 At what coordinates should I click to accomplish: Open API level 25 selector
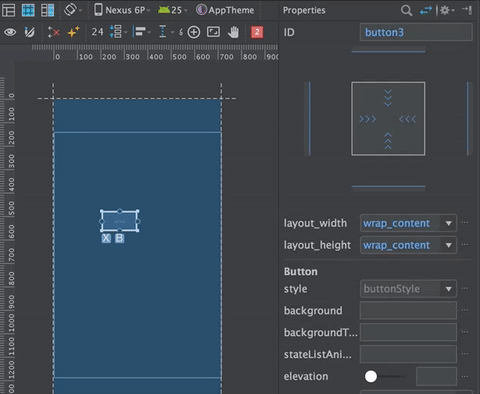(x=172, y=10)
